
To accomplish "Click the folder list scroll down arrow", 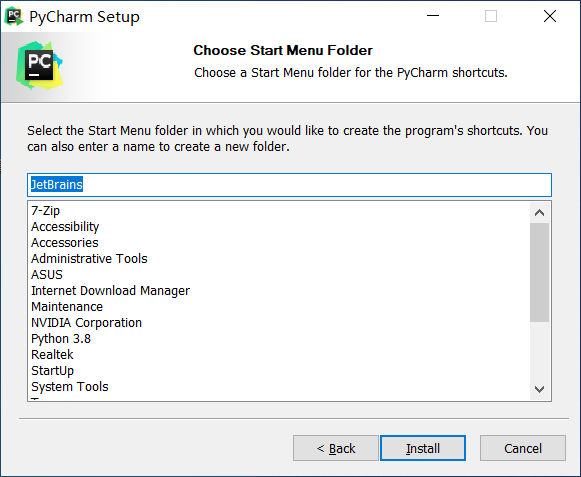I will tap(540, 389).
